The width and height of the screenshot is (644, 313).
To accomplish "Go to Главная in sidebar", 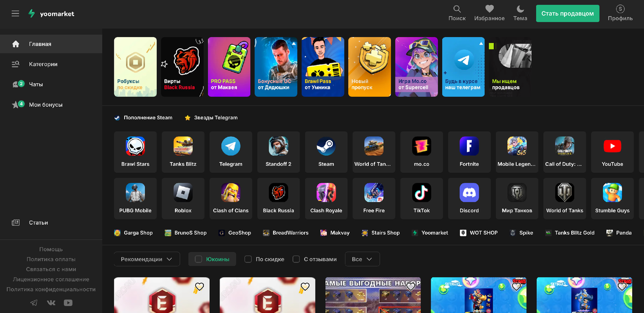I will [x=51, y=44].
